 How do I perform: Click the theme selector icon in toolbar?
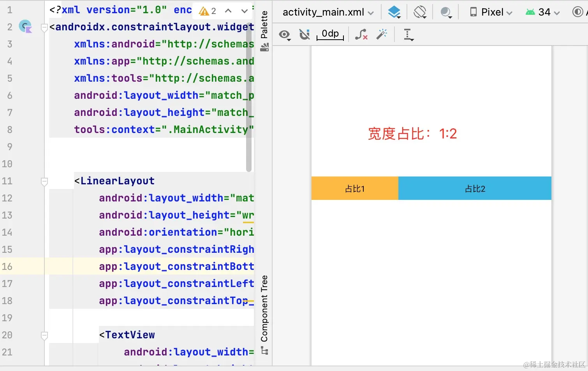(x=579, y=12)
